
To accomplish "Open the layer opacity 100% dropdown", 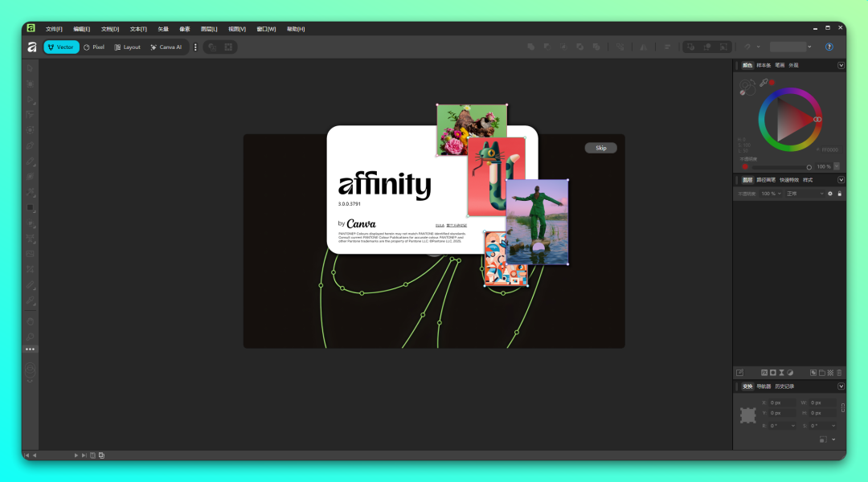I will tap(772, 193).
